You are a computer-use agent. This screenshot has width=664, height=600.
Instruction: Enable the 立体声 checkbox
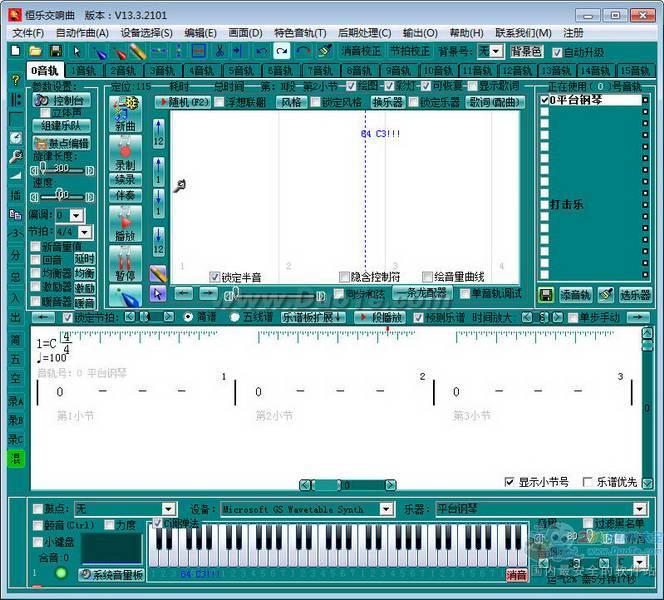[x=45, y=113]
